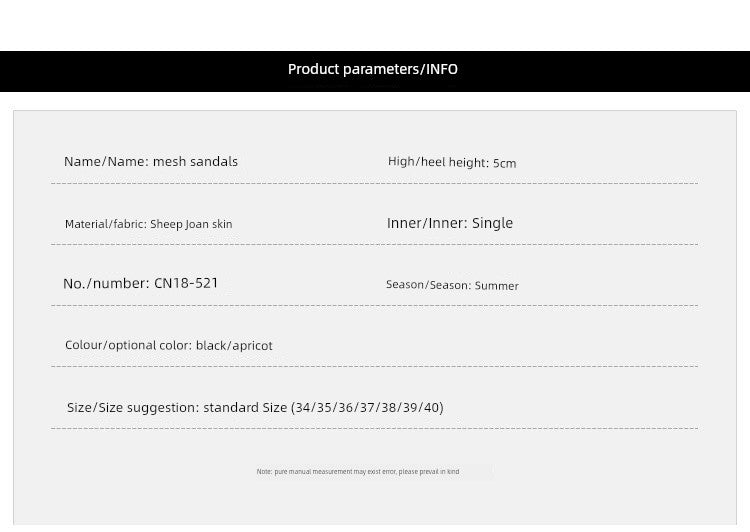This screenshot has height=532, width=750.
Task: Click the mesh sandals name value
Action: point(195,162)
